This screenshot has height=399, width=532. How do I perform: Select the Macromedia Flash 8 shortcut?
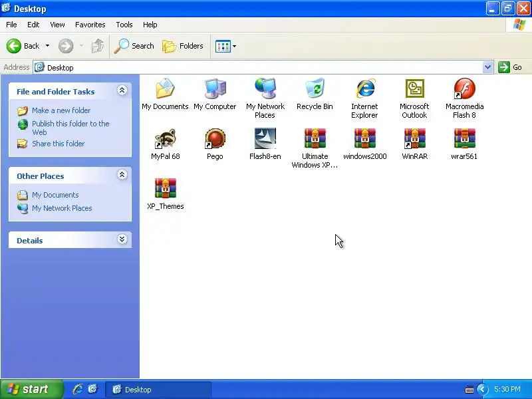[x=464, y=88]
